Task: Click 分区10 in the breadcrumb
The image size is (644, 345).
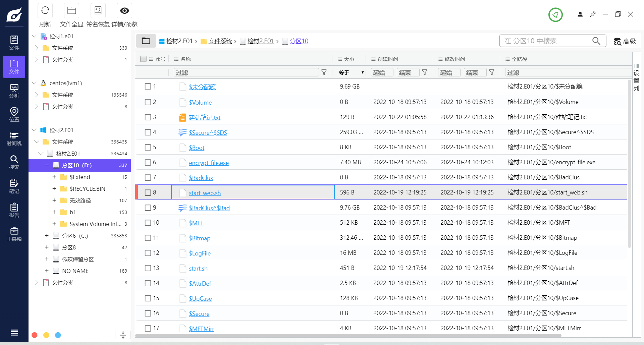Action: [x=299, y=41]
